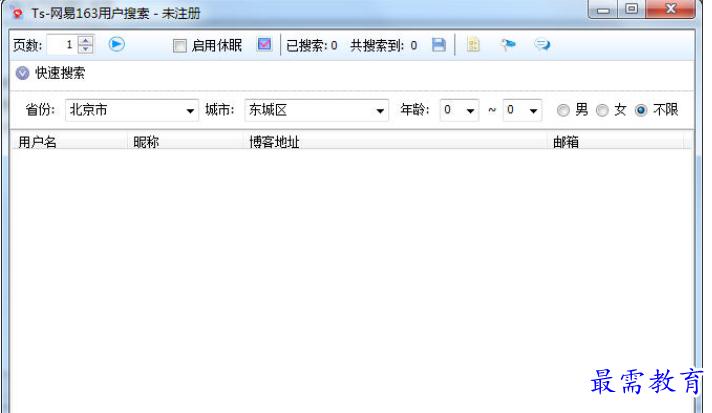Sort by the 用户名 column header
Viewport: 712px width, 413px height.
(69, 142)
